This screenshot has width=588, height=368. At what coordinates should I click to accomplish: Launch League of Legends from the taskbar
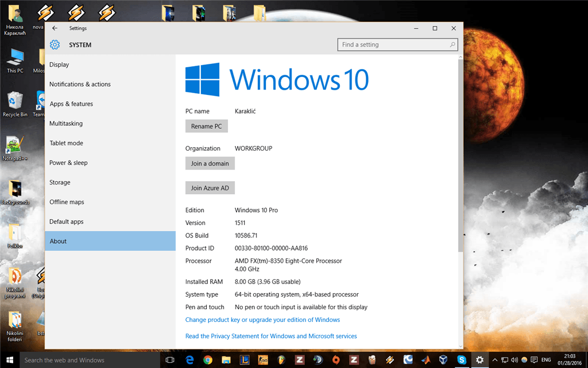pyautogui.click(x=245, y=360)
